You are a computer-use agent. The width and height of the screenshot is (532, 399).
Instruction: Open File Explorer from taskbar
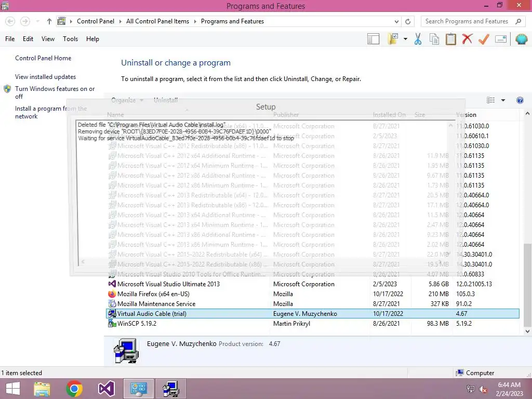pos(42,389)
